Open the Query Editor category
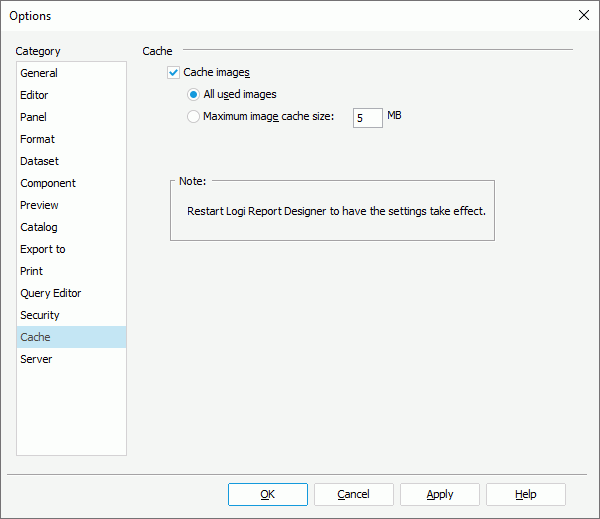 click(x=71, y=293)
